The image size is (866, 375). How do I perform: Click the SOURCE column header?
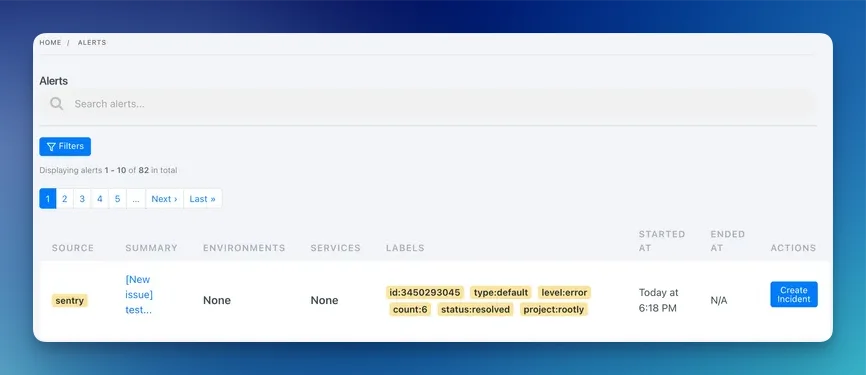(x=73, y=248)
